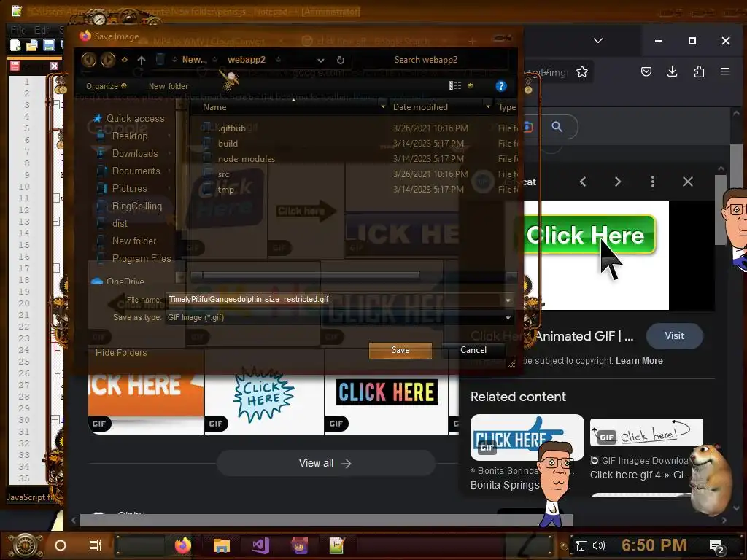Open view options arrow beside the view icon
The width and height of the screenshot is (747, 560).
[x=471, y=86]
